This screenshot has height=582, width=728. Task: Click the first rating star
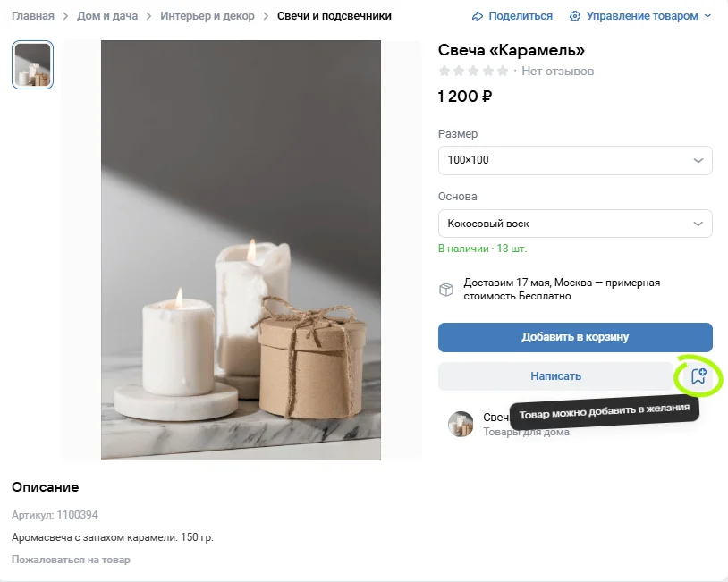(x=444, y=71)
